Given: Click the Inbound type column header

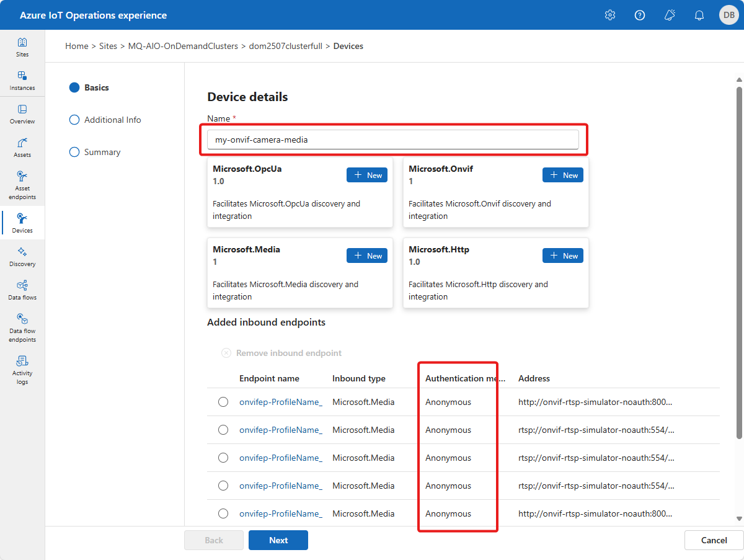Looking at the screenshot, I should click(359, 378).
